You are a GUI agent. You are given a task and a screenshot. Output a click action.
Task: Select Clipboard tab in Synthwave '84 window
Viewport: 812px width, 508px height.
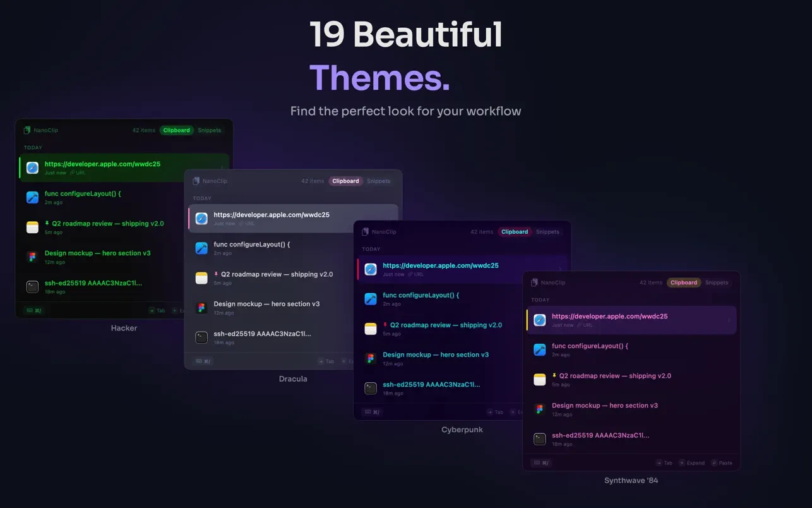point(684,282)
